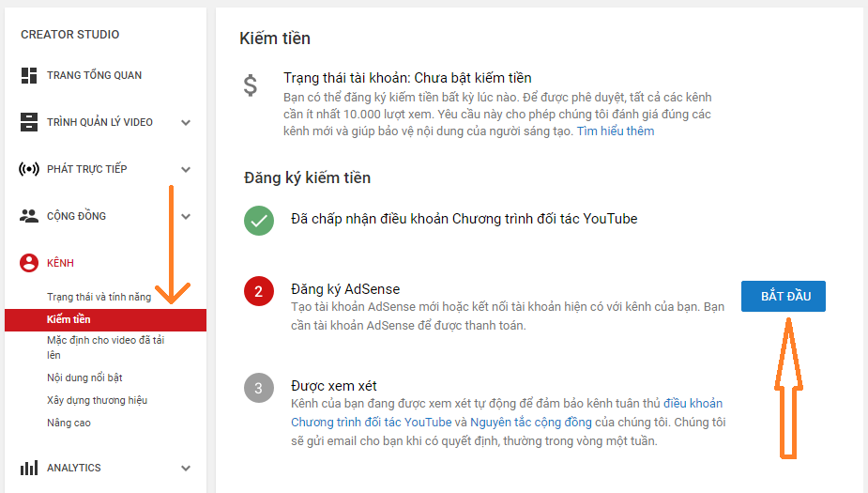Expand the Analytics section chevron
Image resolution: width=868 pixels, height=493 pixels.
click(186, 468)
